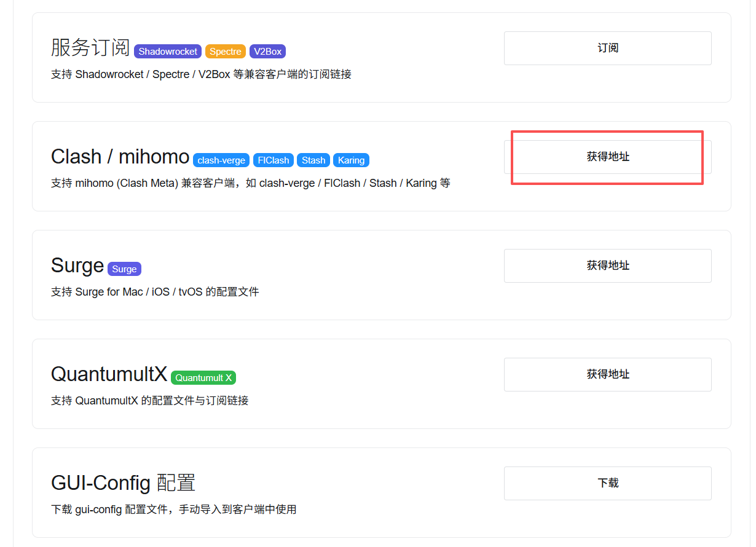Click 获得地址 for QuantumultX
Viewport: 756px width, 547px height.
607,374
